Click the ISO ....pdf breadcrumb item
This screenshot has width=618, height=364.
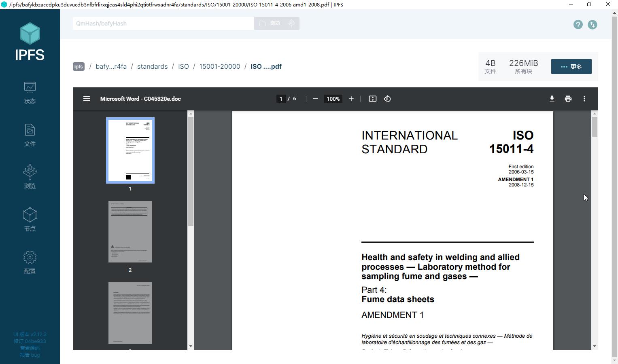tap(266, 67)
